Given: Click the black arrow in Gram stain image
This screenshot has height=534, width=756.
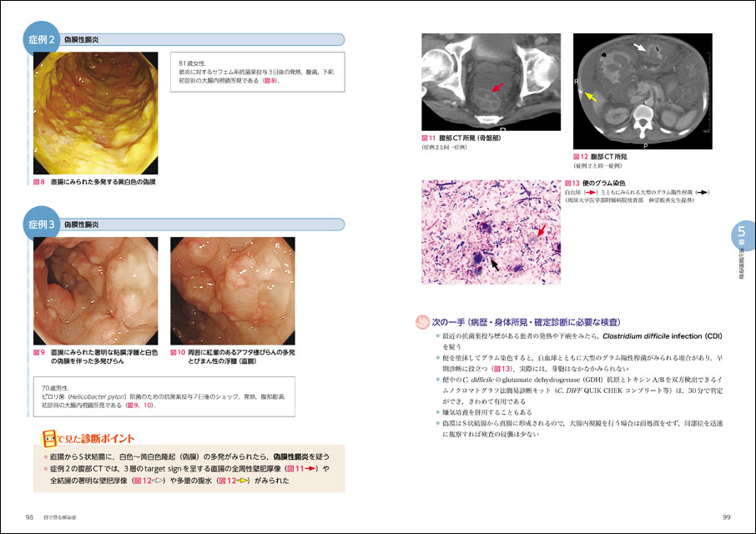Looking at the screenshot, I should (495, 263).
